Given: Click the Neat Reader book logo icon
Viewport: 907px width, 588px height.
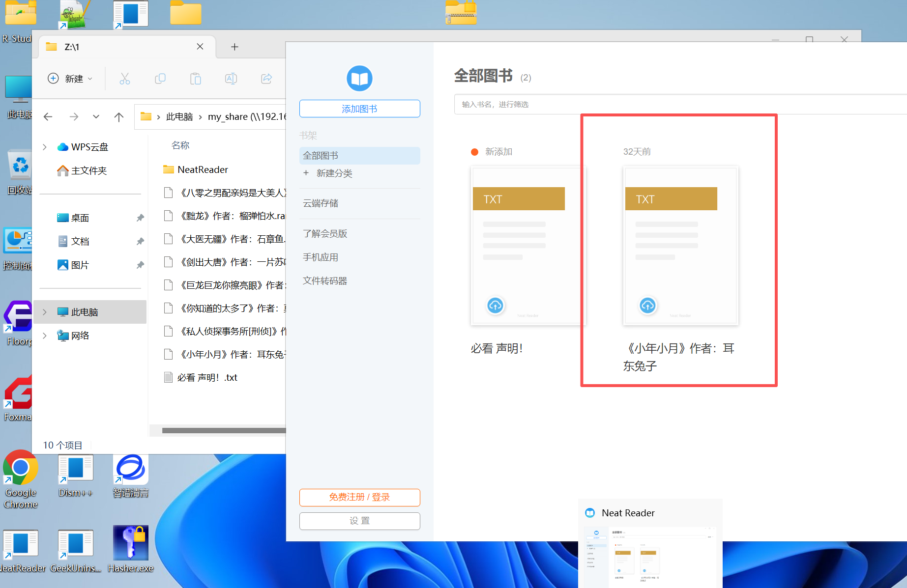Looking at the screenshot, I should pos(359,79).
